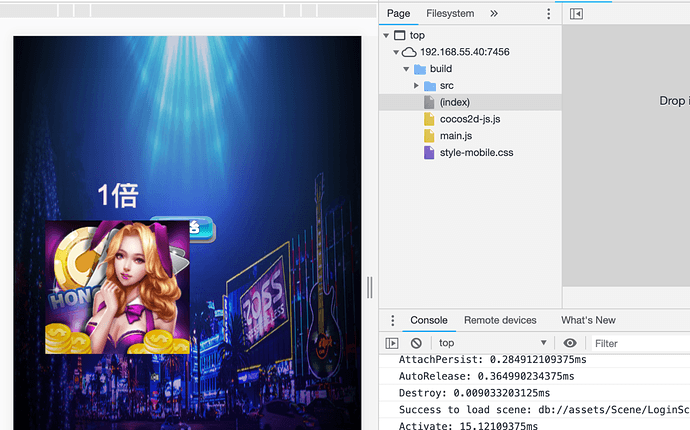
Task: Open the console drawer three-dot menu
Action: 392,320
